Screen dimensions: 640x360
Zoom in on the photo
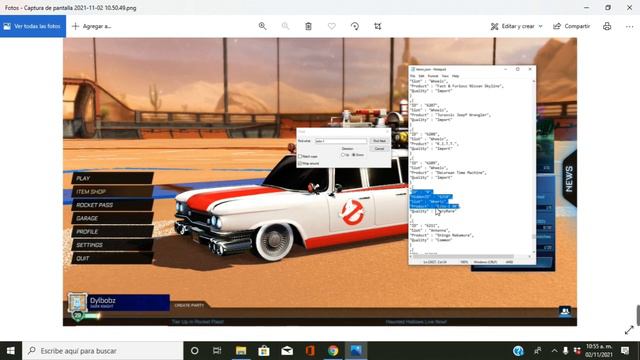(x=262, y=26)
